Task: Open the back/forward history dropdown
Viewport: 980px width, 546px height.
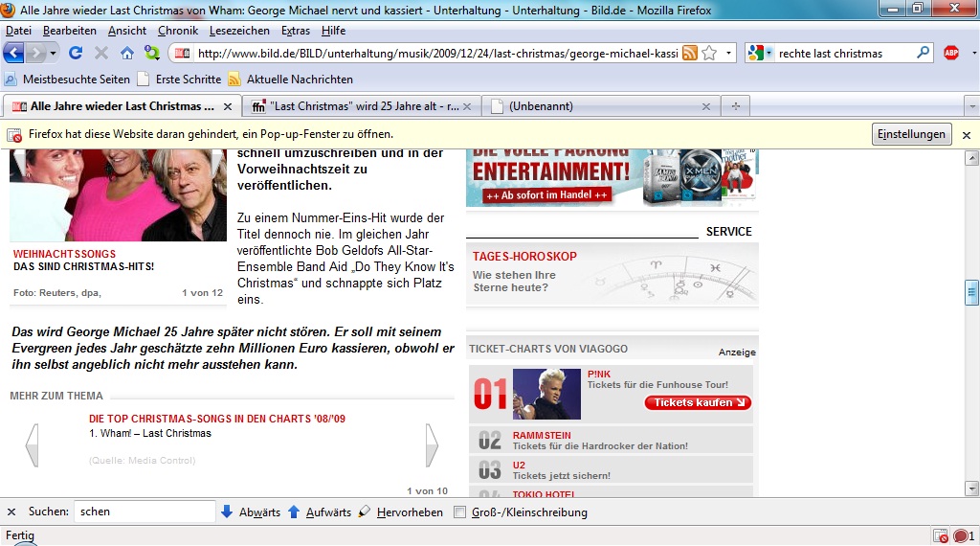Action: click(54, 53)
